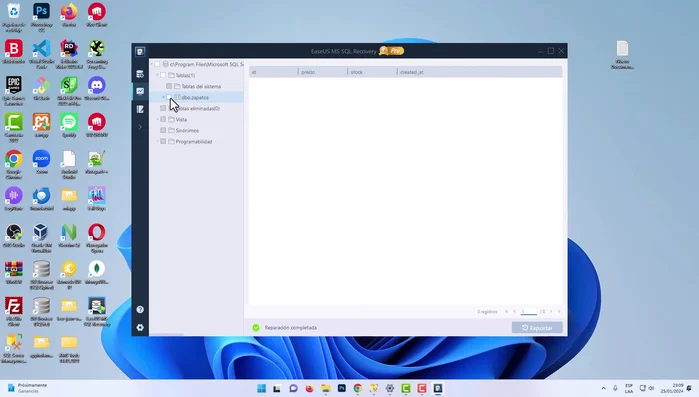Viewport: 699px width, 397px height.
Task: Toggle the Tablas del sistema checkbox
Action: pos(169,86)
